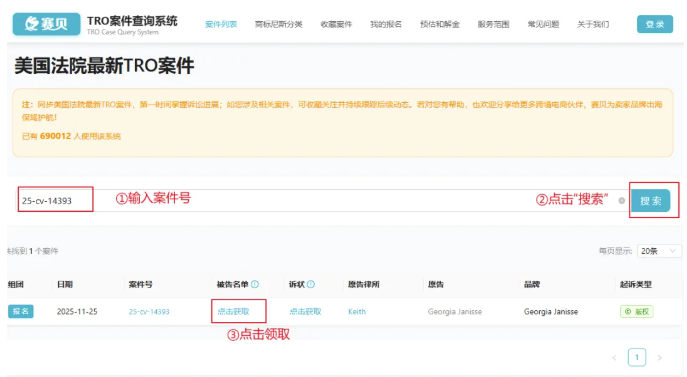Click the 版权 lawsuit type tag
Image resolution: width=687 pixels, height=377 pixels.
pyautogui.click(x=637, y=312)
